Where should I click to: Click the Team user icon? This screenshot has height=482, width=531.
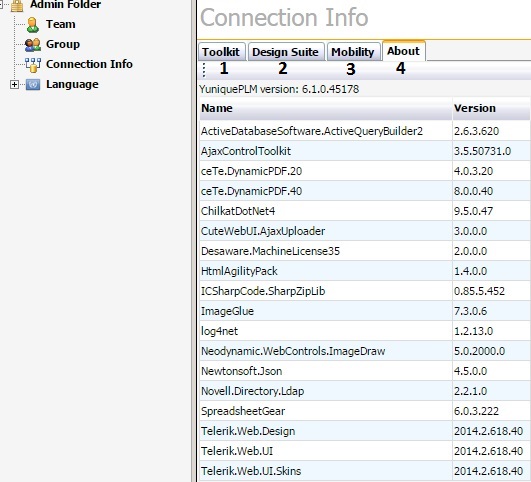(33, 25)
